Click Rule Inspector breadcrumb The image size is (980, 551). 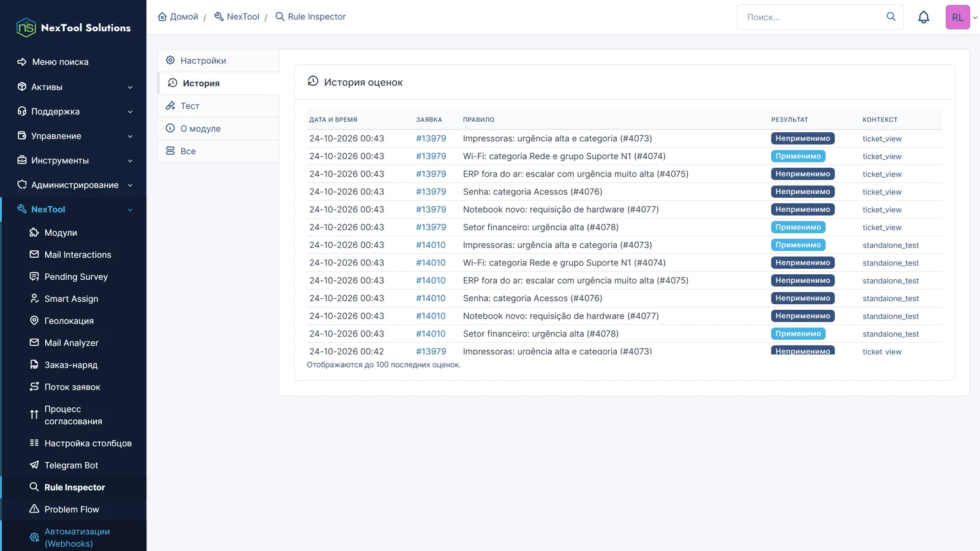coord(311,17)
